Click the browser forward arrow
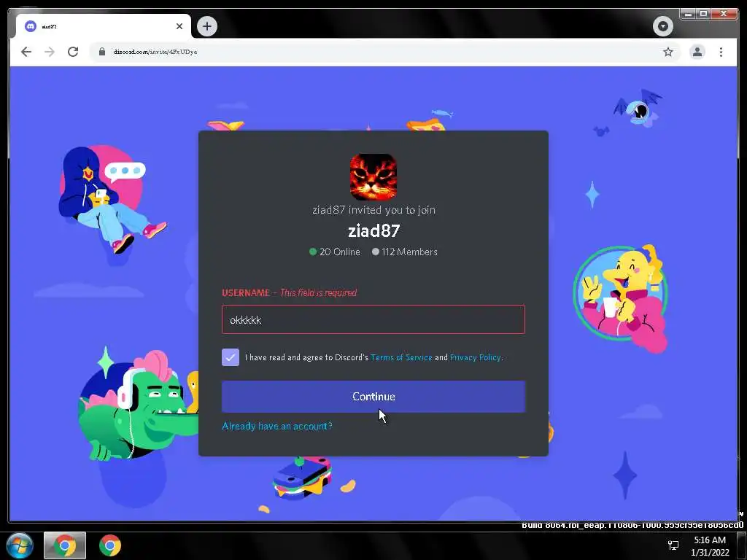 point(50,52)
